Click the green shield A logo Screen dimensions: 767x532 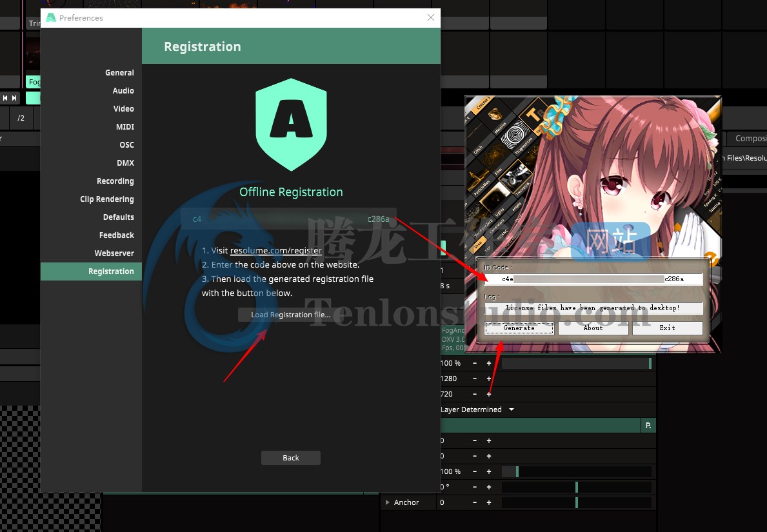pos(291,124)
